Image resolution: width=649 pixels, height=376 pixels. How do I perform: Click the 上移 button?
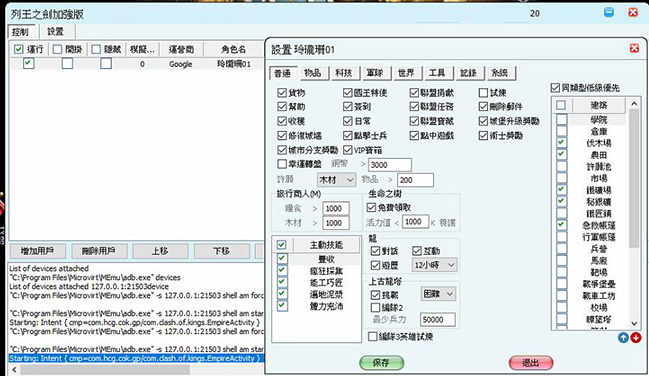[x=160, y=251]
